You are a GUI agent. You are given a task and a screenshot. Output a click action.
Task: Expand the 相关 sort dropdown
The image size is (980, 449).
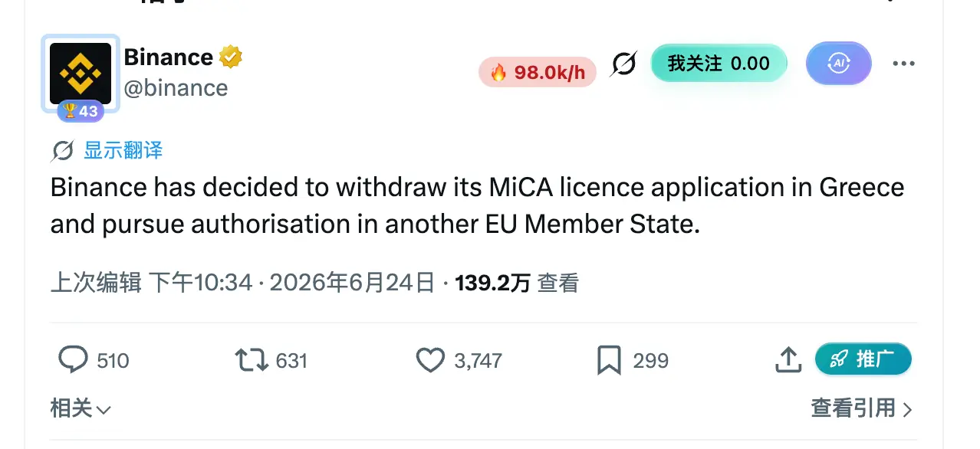pyautogui.click(x=81, y=408)
